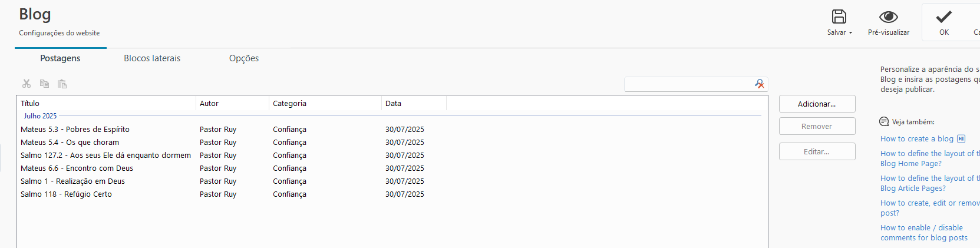Open the video icon beside How to create a blog
Viewport: 980px width, 248px height.
pyautogui.click(x=961, y=139)
